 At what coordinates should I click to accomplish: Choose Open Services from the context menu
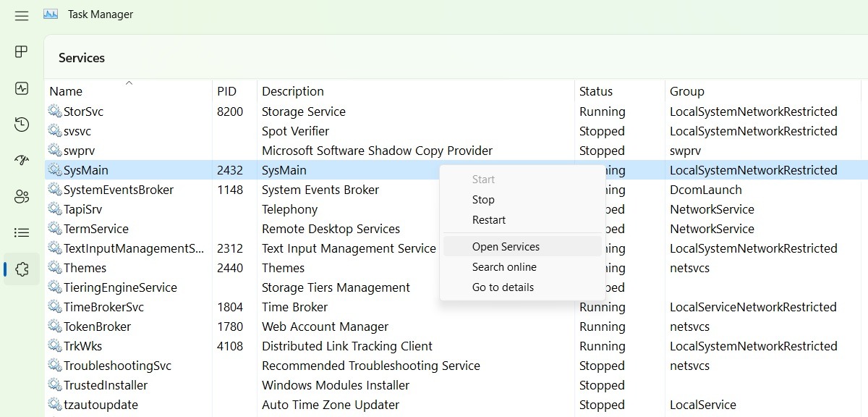pos(505,246)
